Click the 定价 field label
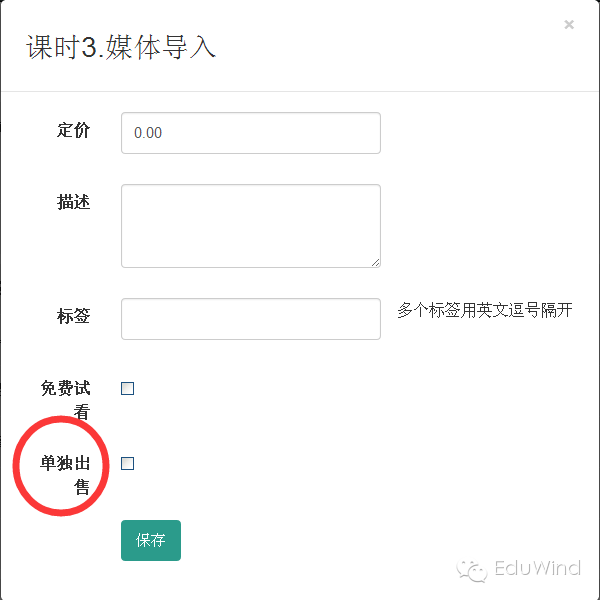 pos(73,130)
